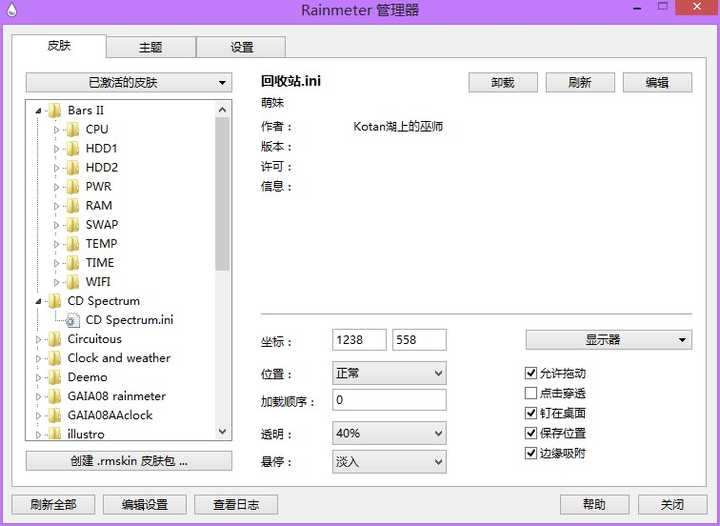
Task: Click the X coordinate field showing 1238
Action: pos(359,340)
